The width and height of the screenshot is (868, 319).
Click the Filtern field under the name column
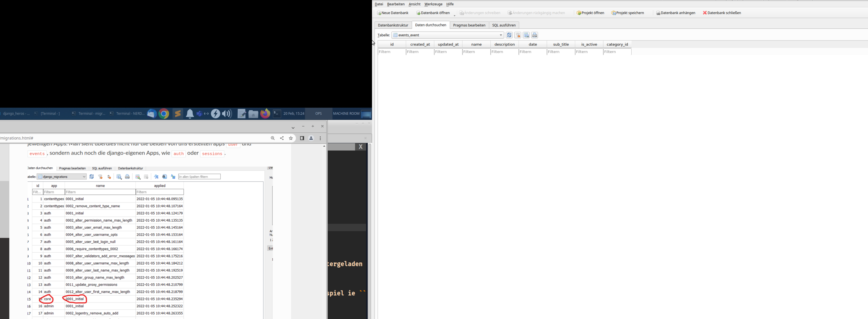[x=476, y=52]
